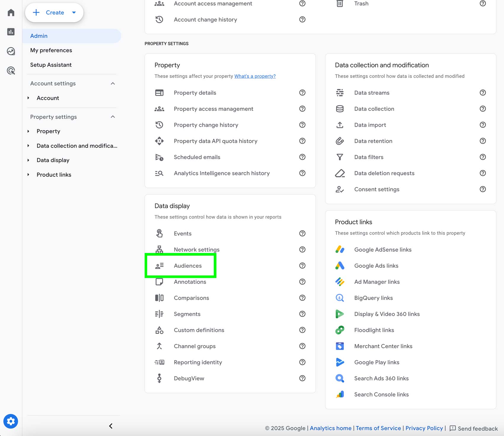Click the help icon next to Trash
The height and width of the screenshot is (436, 504).
tap(483, 4)
